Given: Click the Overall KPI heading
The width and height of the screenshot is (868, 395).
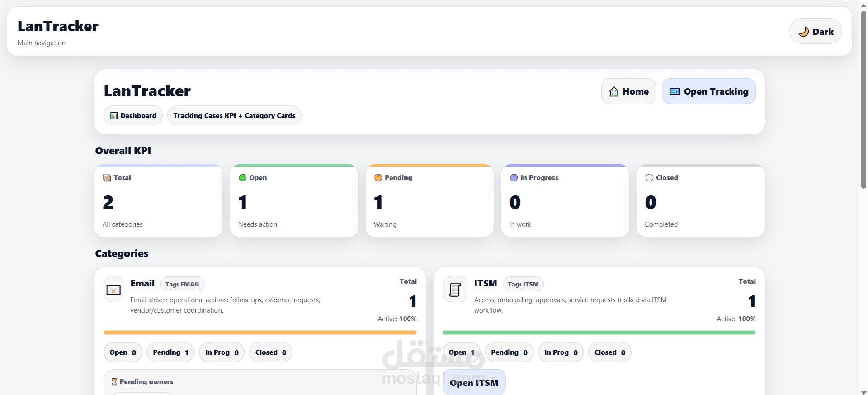Looking at the screenshot, I should point(123,151).
